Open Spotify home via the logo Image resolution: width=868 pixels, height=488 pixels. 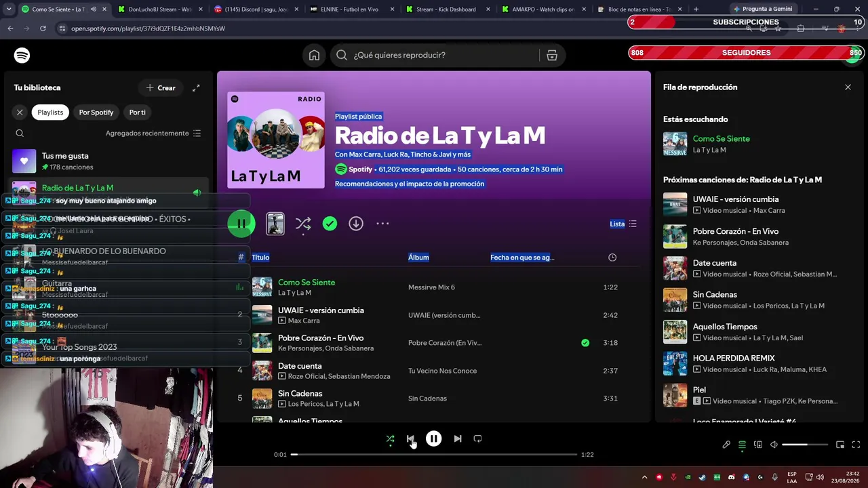22,56
